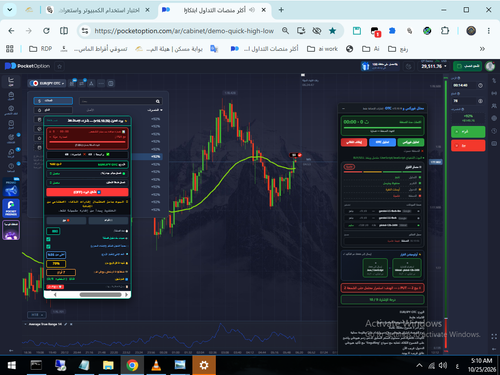
Task: Open the purple gems tile in left sidebar
Action: 11,230
